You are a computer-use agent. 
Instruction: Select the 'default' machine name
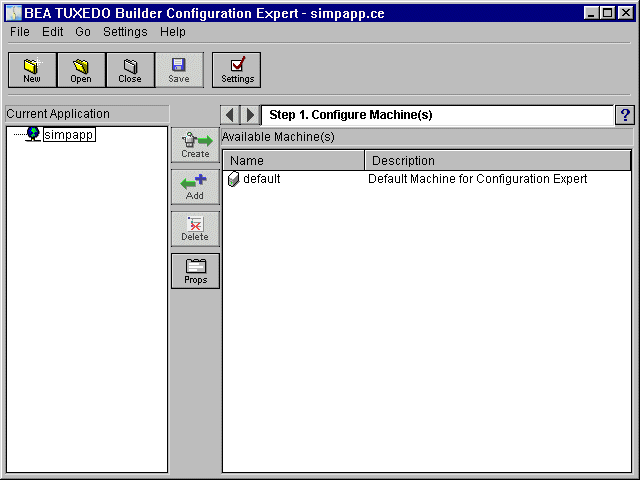point(262,179)
